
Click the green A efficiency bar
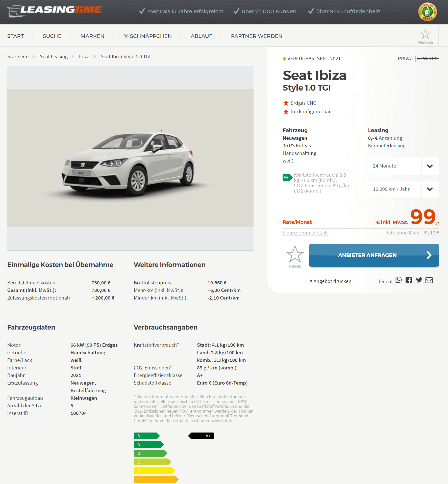point(149,445)
